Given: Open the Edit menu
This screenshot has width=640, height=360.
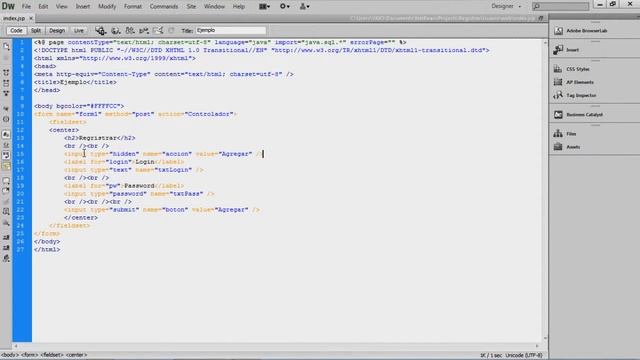Looking at the screenshot, I should coord(43,7).
